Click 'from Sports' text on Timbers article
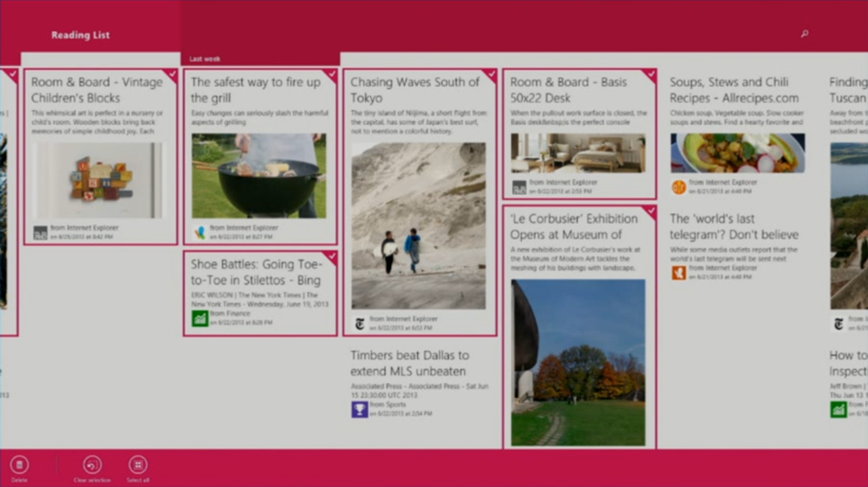868x487 pixels. (x=388, y=405)
